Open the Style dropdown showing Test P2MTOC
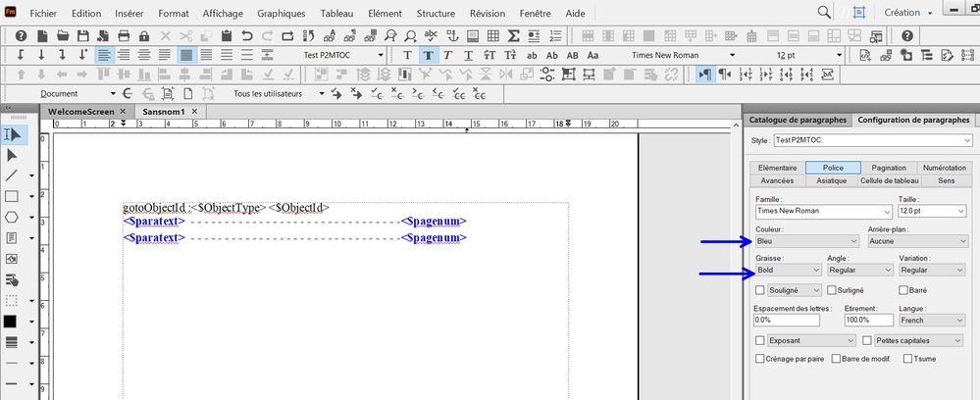980x400 pixels. point(872,140)
